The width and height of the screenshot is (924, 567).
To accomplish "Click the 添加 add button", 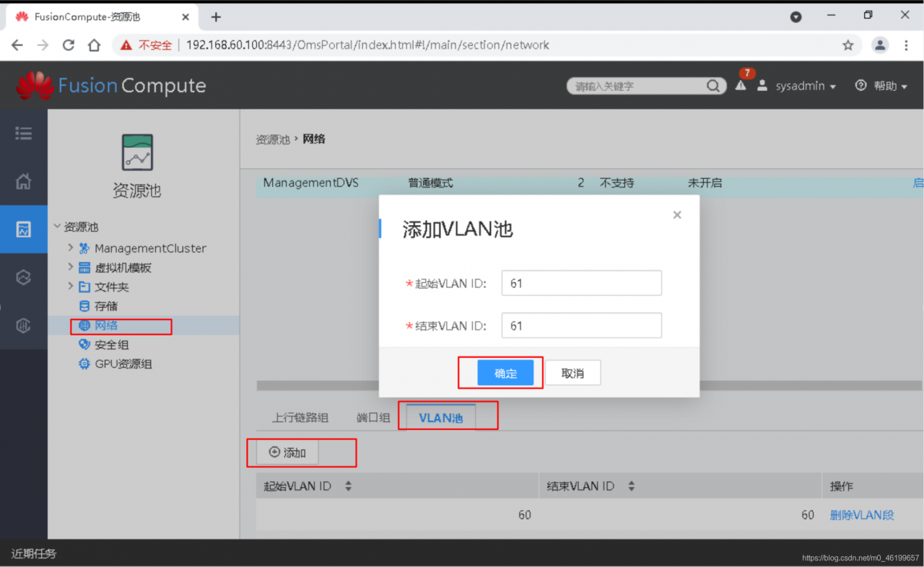I will coord(287,452).
